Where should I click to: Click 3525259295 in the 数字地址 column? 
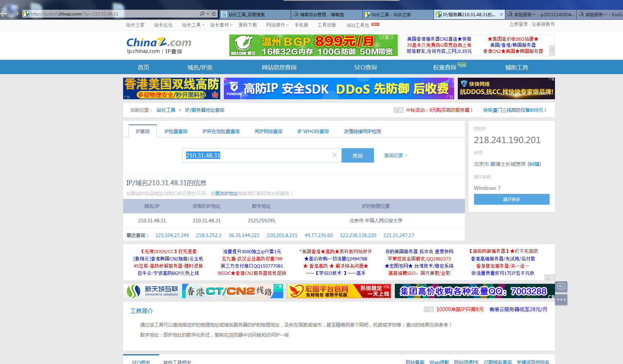[x=261, y=220]
